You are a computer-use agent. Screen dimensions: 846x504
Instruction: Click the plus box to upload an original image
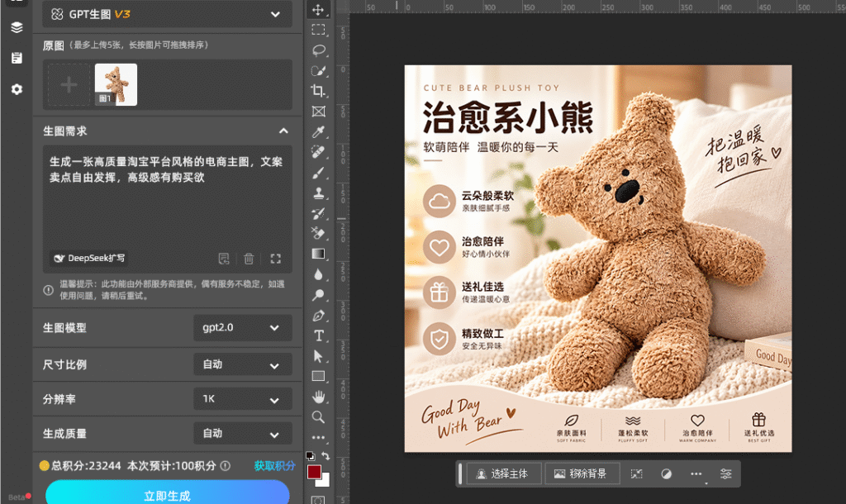click(69, 85)
